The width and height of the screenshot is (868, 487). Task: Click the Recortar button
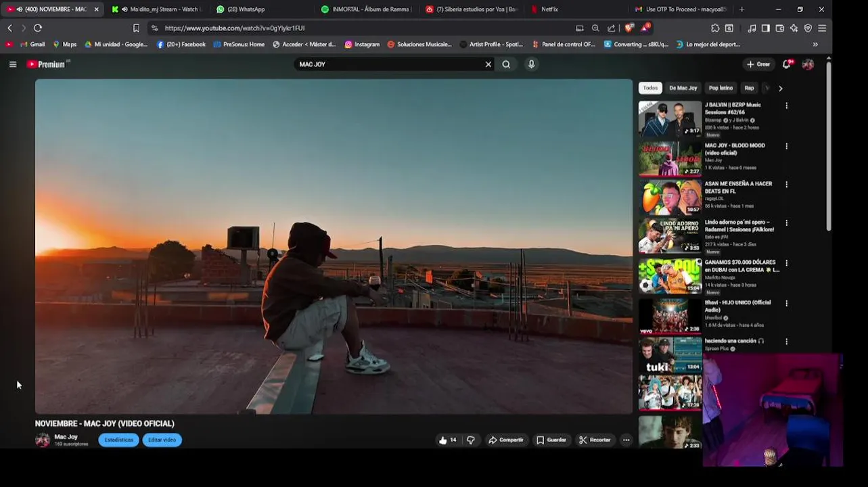[x=595, y=440]
